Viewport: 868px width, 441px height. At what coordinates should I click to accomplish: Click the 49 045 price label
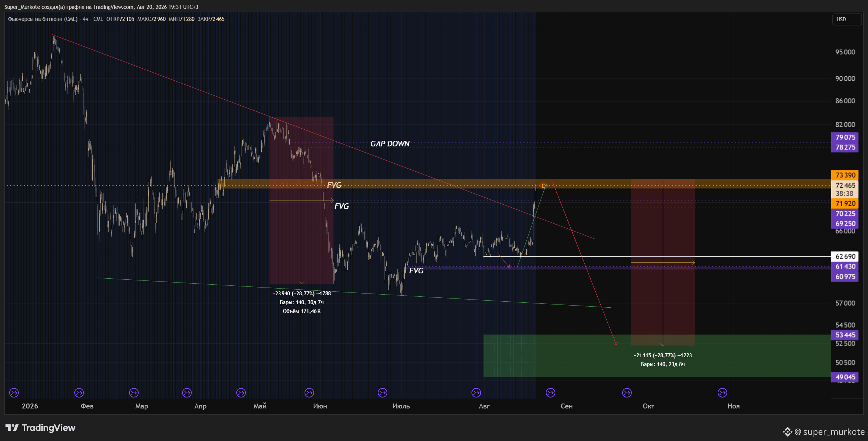pyautogui.click(x=845, y=377)
